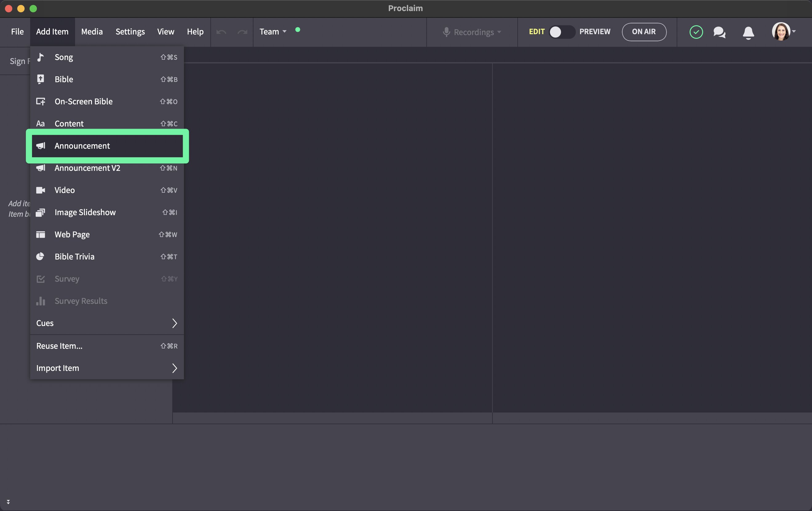Image resolution: width=812 pixels, height=511 pixels.
Task: Click the On-Screen Bible icon
Action: 41,102
